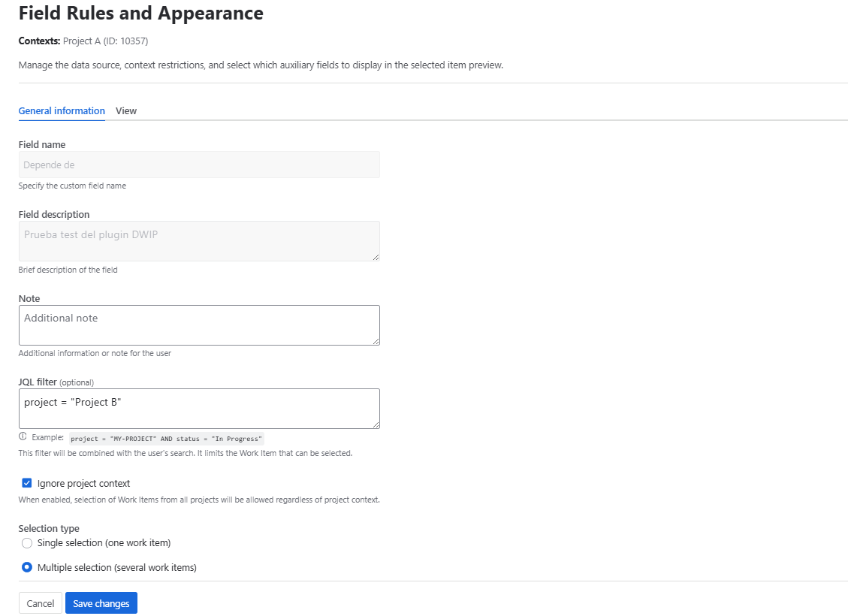The width and height of the screenshot is (848, 616).
Task: Click the Field name input
Action: (199, 165)
